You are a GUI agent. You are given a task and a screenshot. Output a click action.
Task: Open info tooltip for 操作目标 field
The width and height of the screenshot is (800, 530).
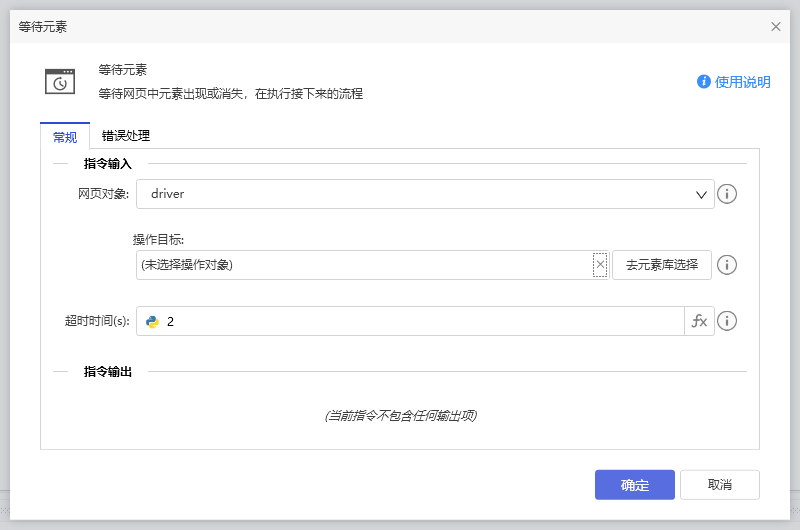tap(727, 265)
